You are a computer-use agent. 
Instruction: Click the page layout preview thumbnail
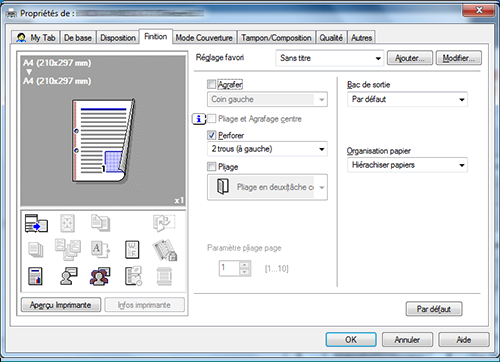pos(103,141)
